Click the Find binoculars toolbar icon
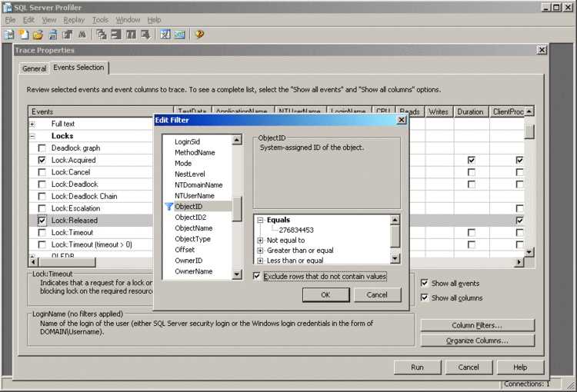Viewport: 577px width, 392px height. tap(82, 35)
